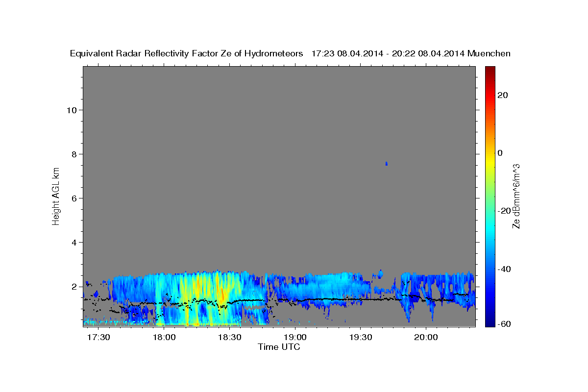Click the 20:00 time tick label

pos(426,338)
